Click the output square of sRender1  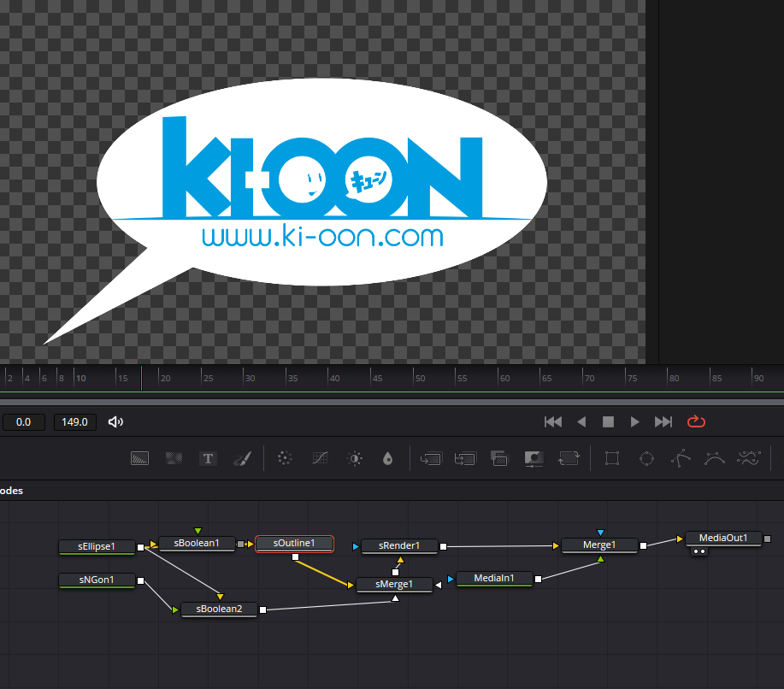coord(443,546)
